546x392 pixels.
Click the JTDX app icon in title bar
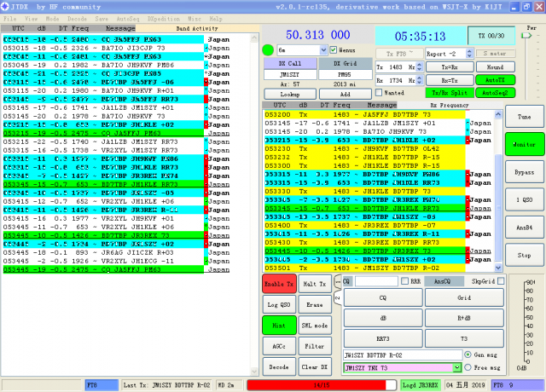[5, 6]
